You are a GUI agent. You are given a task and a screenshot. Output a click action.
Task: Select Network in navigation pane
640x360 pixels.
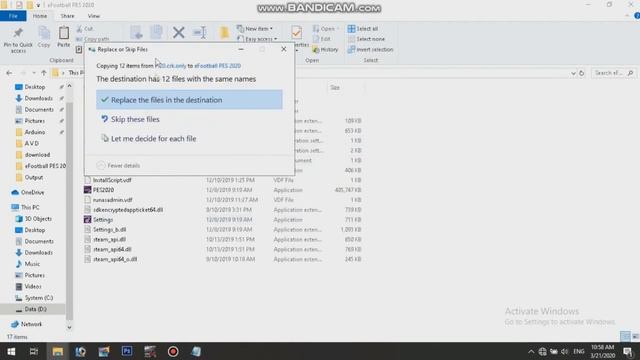(x=31, y=324)
